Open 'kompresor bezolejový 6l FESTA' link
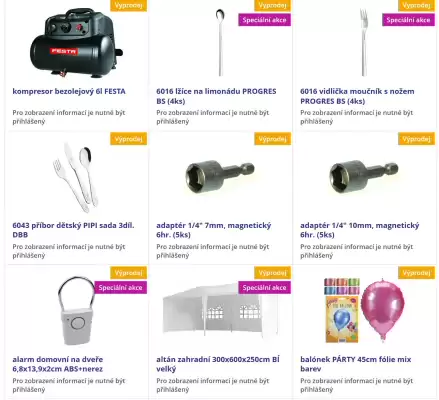The image size is (439, 400). point(69,91)
